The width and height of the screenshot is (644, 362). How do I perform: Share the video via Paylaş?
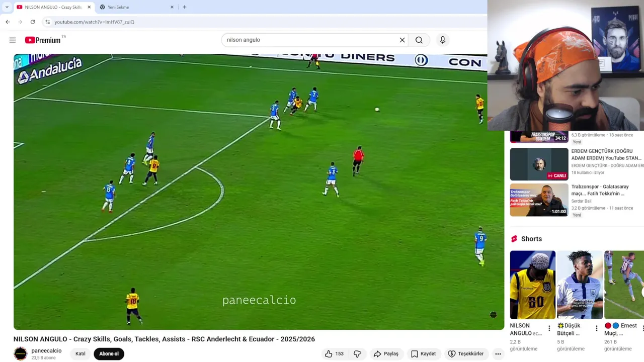(x=386, y=354)
